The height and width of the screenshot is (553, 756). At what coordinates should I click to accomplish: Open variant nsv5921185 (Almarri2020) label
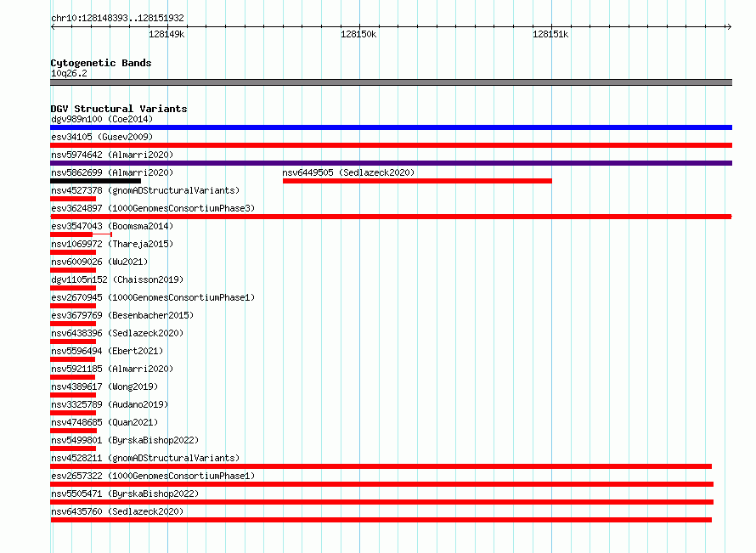pos(112,369)
